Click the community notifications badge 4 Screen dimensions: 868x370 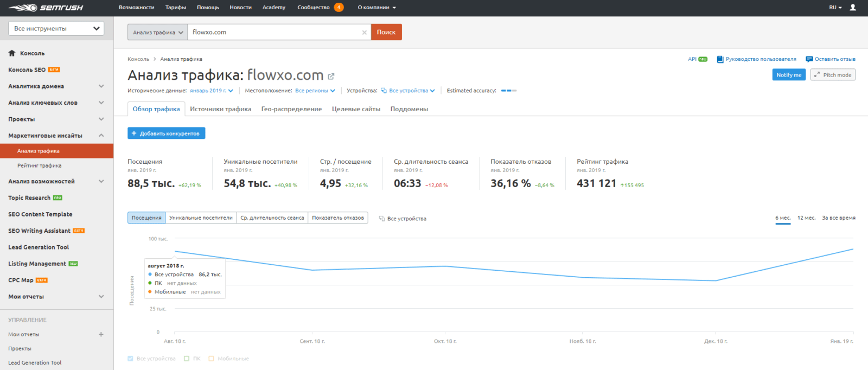(339, 8)
